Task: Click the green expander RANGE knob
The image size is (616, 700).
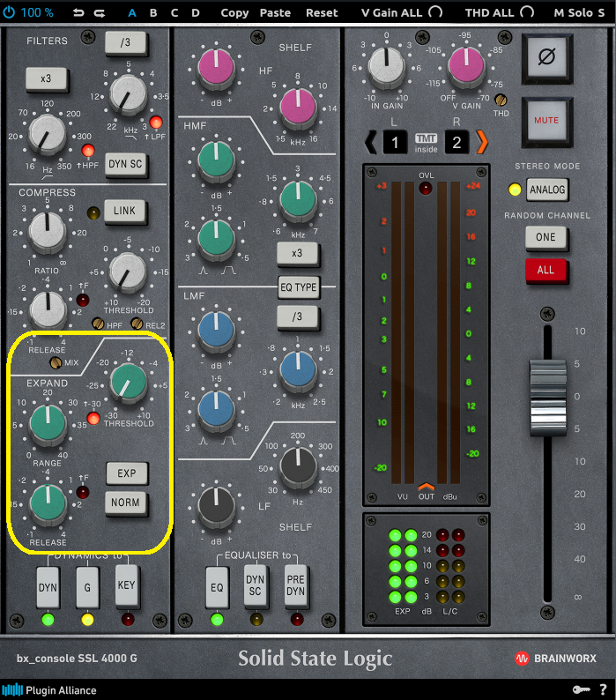Action: click(x=48, y=423)
